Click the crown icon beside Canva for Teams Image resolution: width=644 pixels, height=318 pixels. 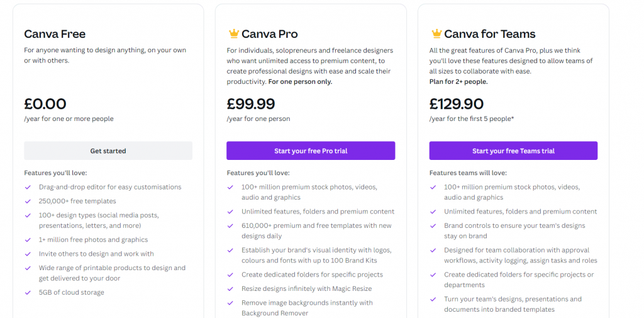coord(436,33)
